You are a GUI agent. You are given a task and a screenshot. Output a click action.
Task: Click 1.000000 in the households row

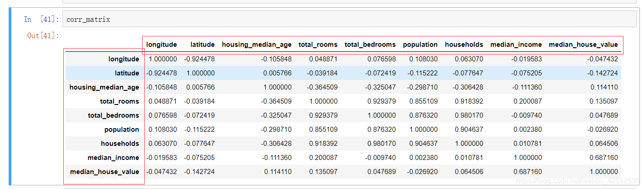point(469,144)
